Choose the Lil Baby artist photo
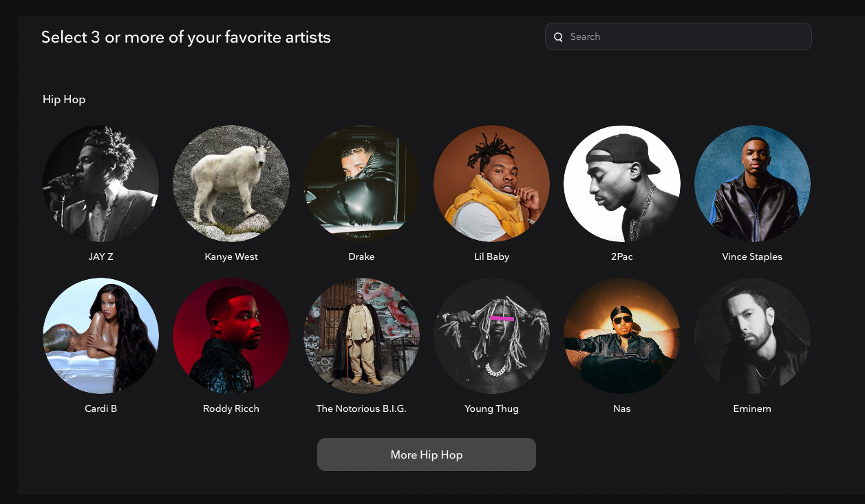The width and height of the screenshot is (865, 504). [492, 184]
